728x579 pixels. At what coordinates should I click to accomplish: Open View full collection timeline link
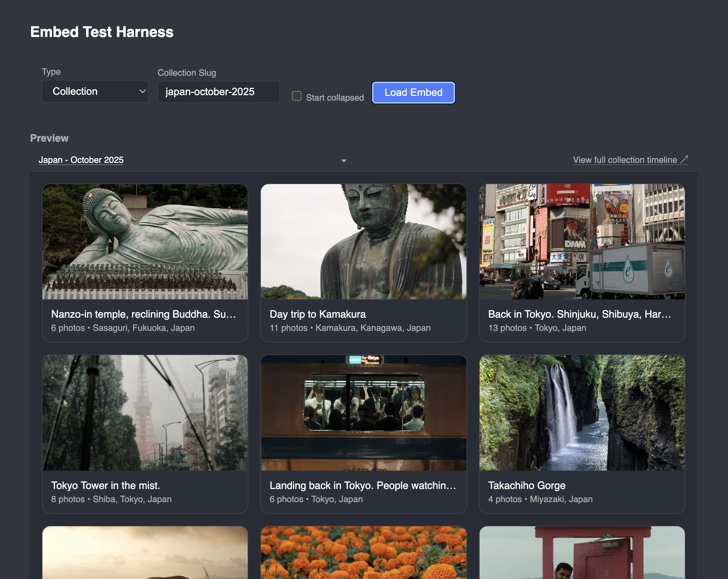[x=624, y=160]
